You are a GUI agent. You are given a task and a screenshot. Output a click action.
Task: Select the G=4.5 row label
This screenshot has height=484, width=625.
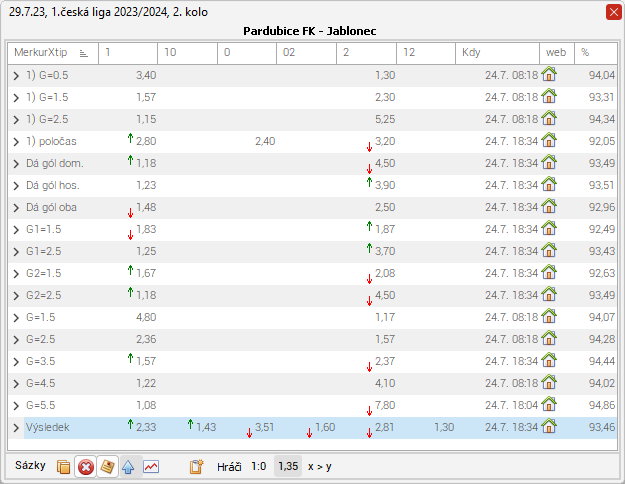coord(41,384)
